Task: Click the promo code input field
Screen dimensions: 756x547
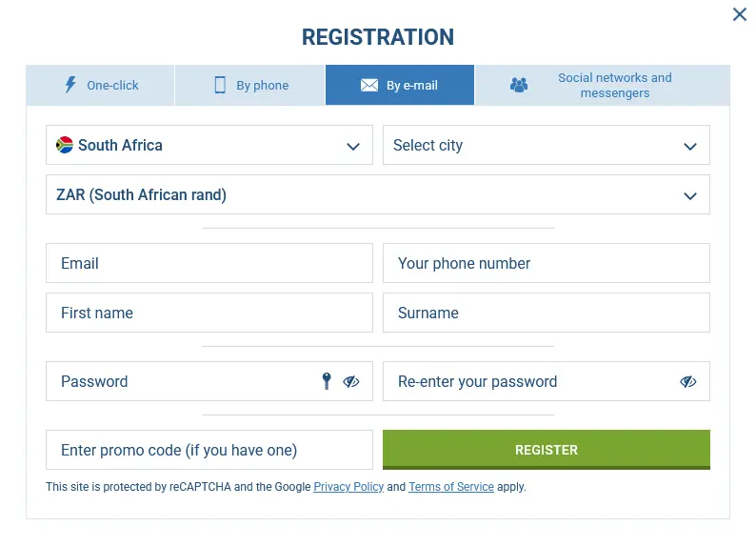Action: (209, 450)
